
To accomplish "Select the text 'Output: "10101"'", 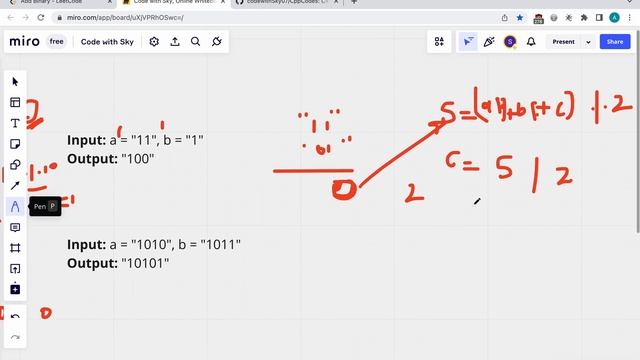I will click(x=118, y=263).
